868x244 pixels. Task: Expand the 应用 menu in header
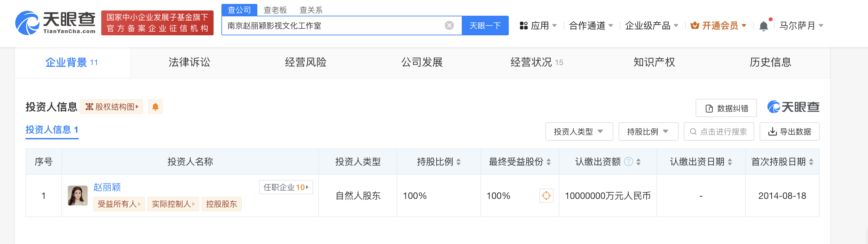click(538, 26)
